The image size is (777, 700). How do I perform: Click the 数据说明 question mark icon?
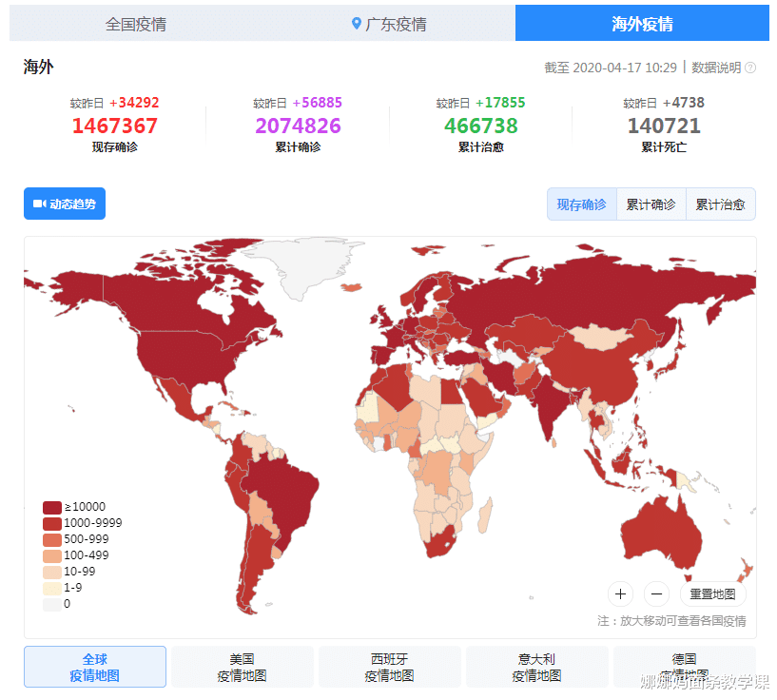(750, 68)
